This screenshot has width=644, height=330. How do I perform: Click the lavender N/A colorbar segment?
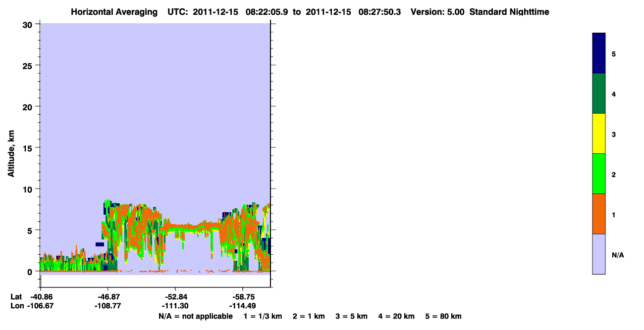tap(599, 254)
